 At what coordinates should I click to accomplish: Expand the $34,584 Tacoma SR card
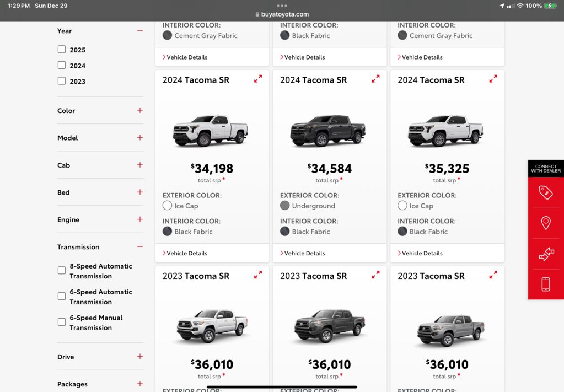(375, 79)
